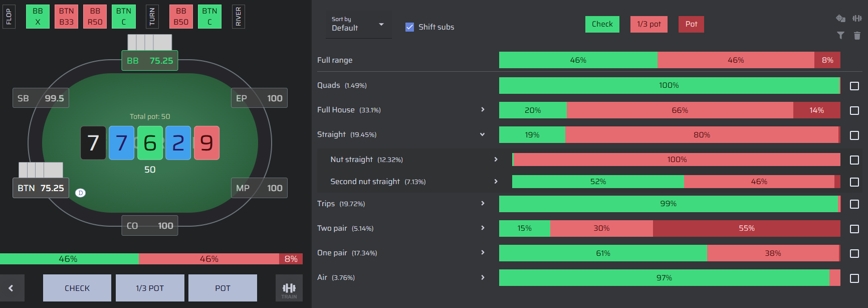Select the BTN B33 action node

coord(66,17)
